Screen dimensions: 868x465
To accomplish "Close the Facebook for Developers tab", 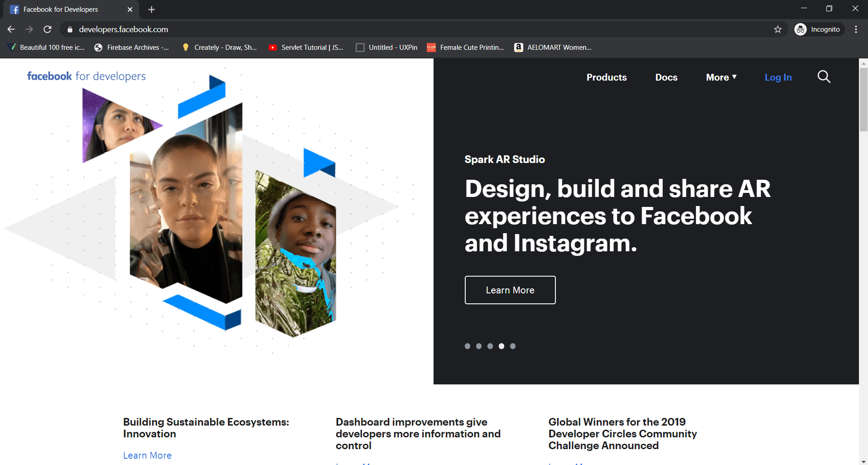I will point(130,10).
